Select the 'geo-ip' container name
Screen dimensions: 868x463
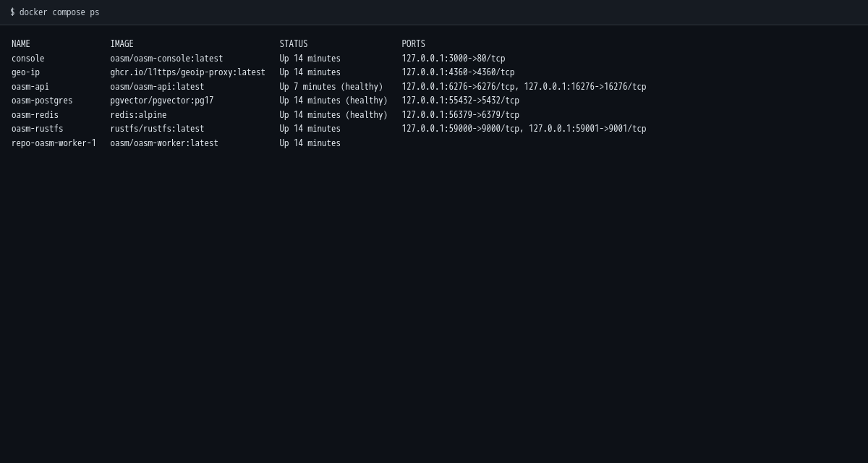26,72
